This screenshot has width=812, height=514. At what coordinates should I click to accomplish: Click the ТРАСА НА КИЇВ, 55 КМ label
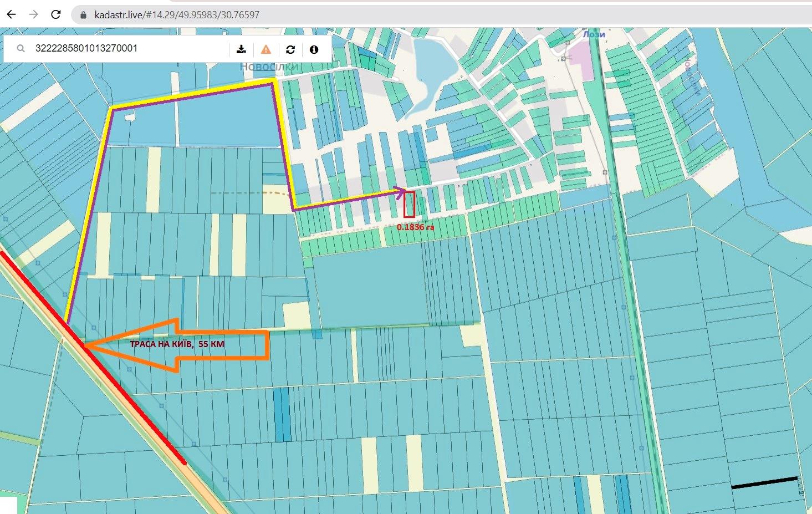click(177, 344)
